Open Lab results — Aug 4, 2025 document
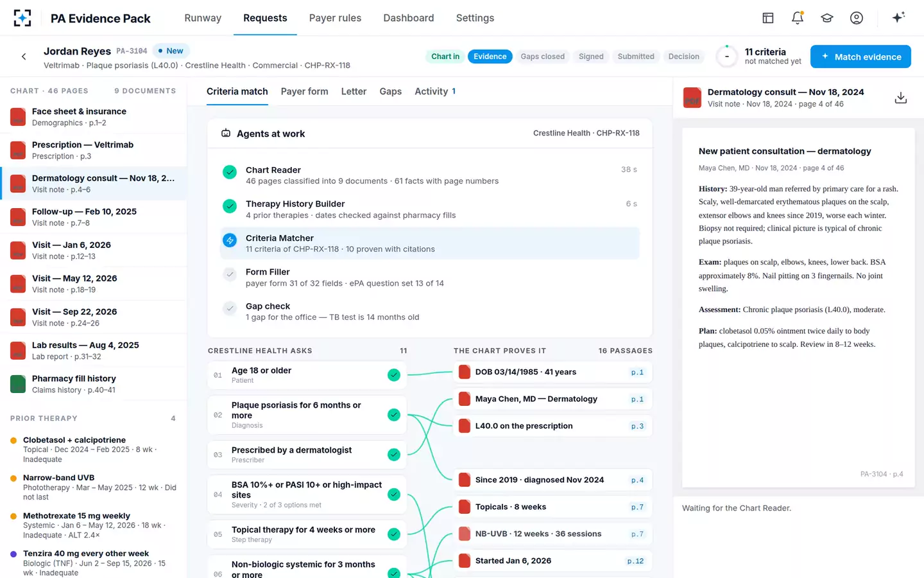Screen dimensions: 924x578 coord(93,351)
